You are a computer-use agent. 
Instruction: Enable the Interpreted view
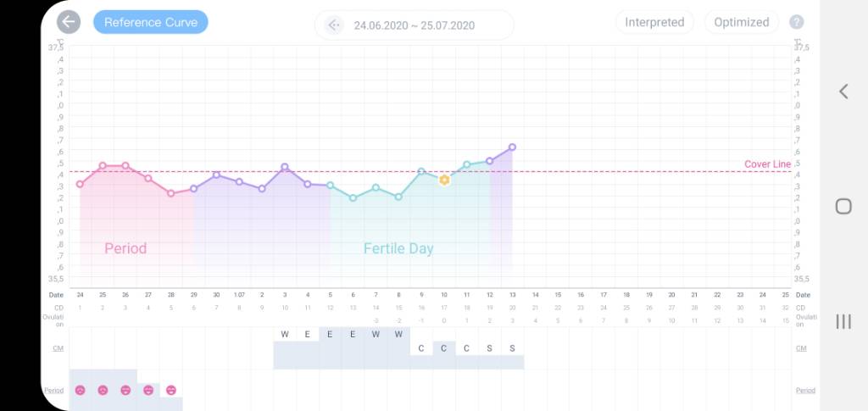[654, 22]
